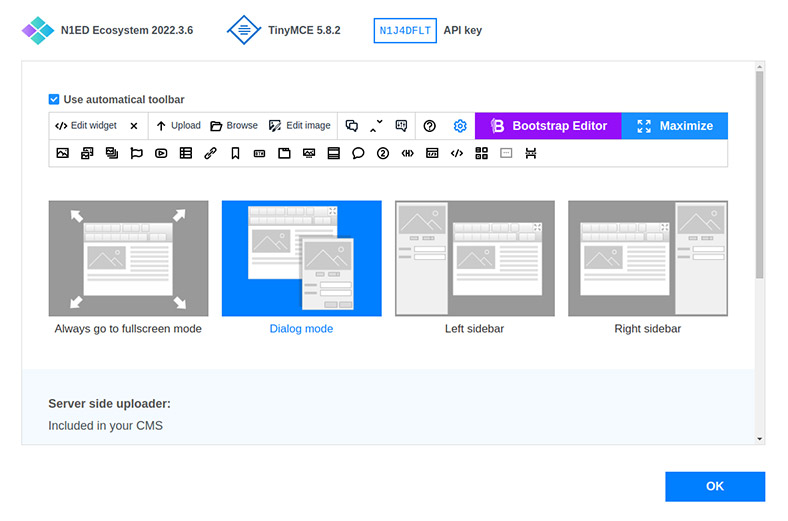Open the Browse file manager button

(x=234, y=126)
